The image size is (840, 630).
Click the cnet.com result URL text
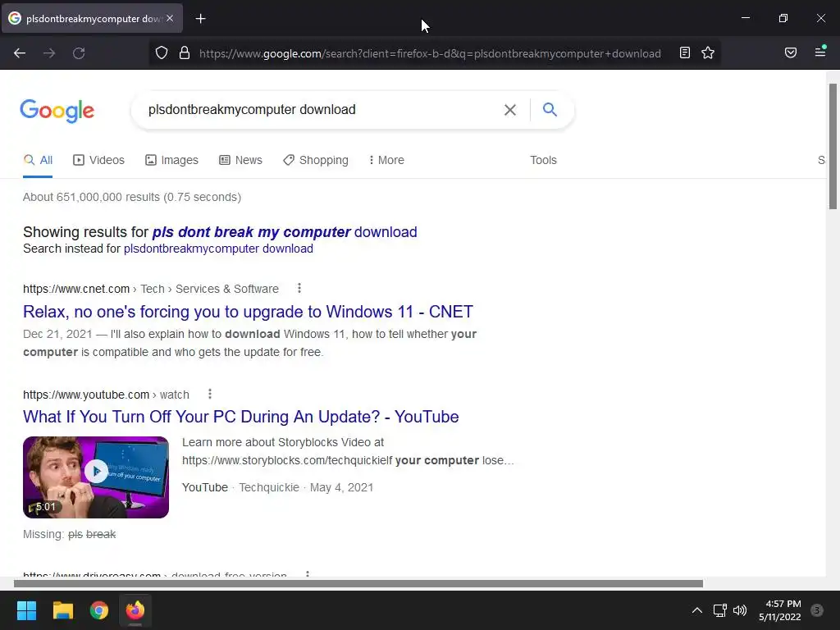point(151,289)
